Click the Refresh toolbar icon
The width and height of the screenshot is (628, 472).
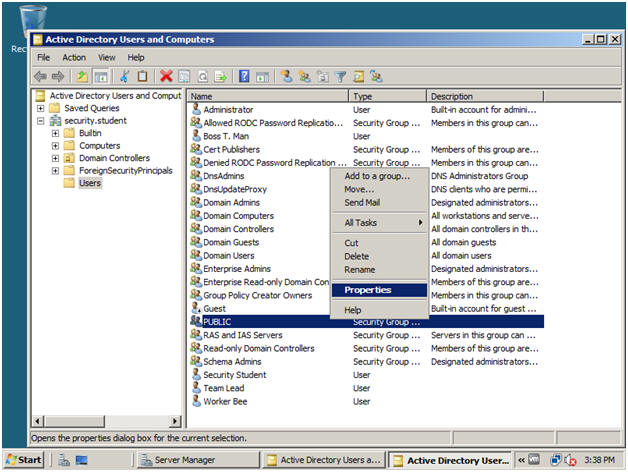(203, 76)
